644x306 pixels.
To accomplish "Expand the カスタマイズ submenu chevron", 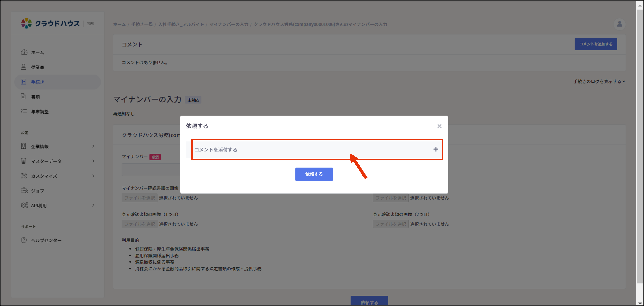I will [x=93, y=176].
